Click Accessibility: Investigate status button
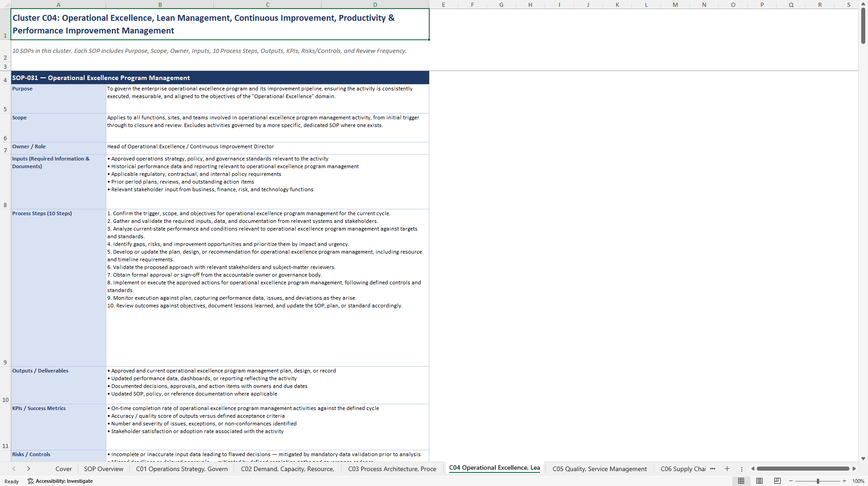Image resolution: width=868 pixels, height=486 pixels. point(60,481)
